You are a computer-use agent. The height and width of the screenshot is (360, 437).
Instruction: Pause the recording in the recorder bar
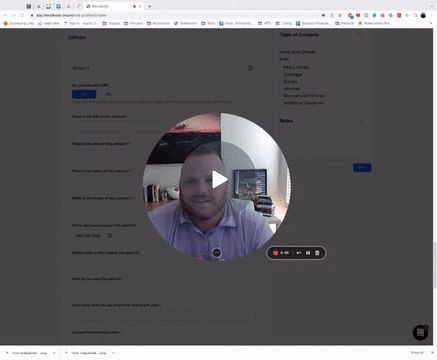pyautogui.click(x=308, y=253)
